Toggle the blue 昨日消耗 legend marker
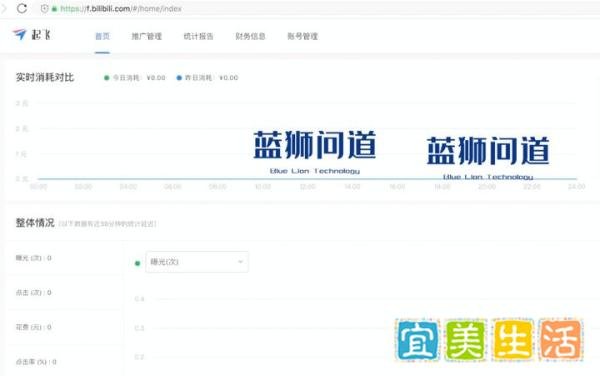The width and height of the screenshot is (600, 376). (x=179, y=78)
